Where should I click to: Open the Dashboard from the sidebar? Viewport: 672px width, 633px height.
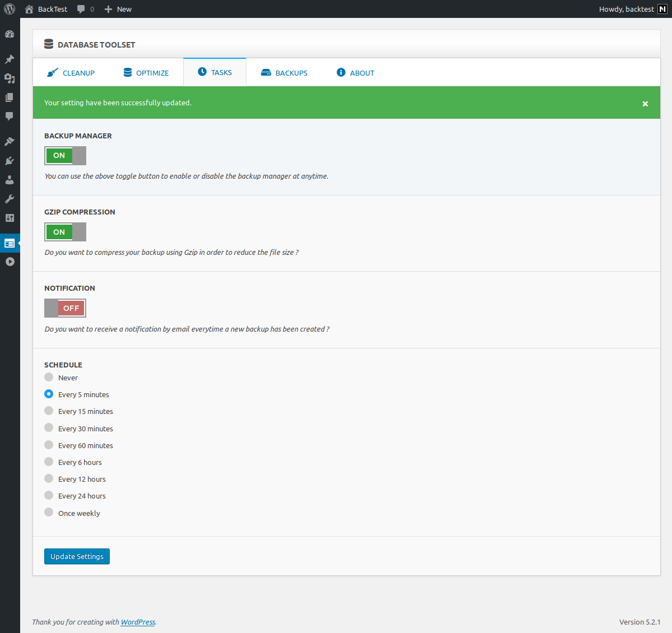point(10,34)
